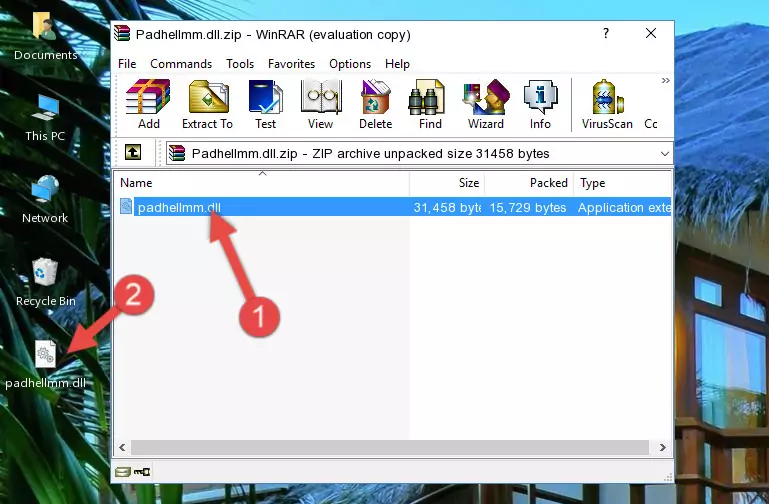Image resolution: width=769 pixels, height=504 pixels.
Task: Open the Tools menu
Action: pos(240,64)
